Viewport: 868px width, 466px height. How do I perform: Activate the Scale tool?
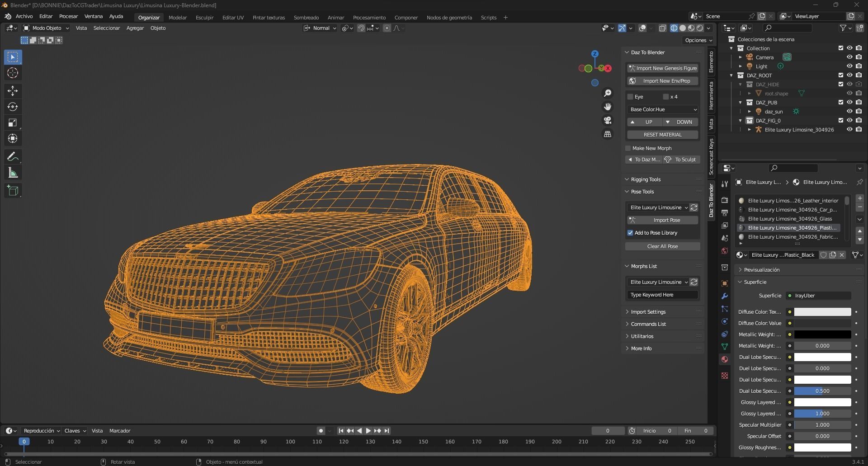pyautogui.click(x=13, y=122)
